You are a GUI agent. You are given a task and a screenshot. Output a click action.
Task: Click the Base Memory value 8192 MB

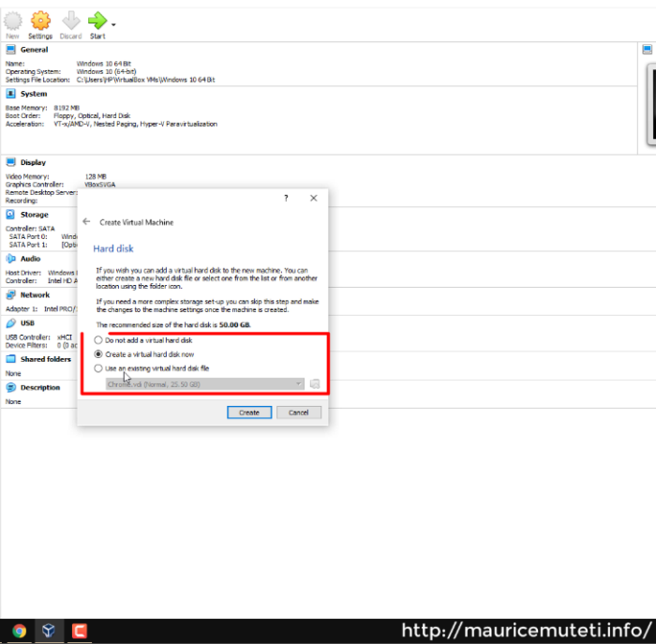coord(67,108)
